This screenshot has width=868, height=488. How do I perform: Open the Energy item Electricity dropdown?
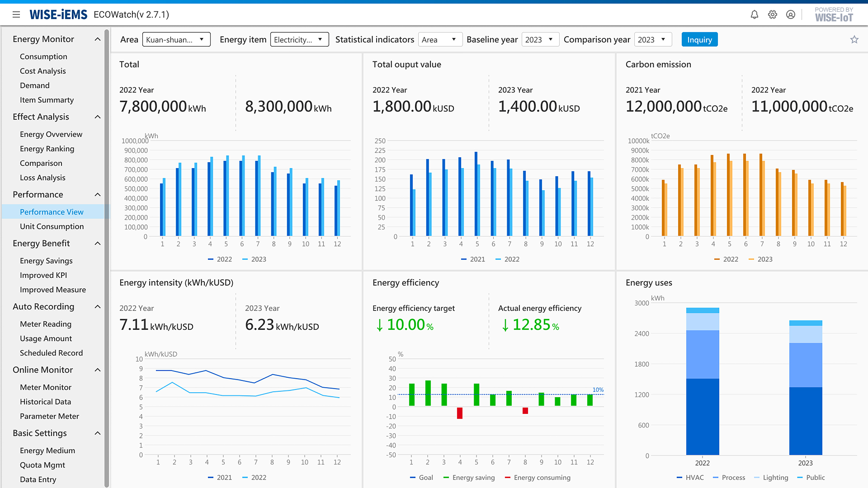pos(299,40)
